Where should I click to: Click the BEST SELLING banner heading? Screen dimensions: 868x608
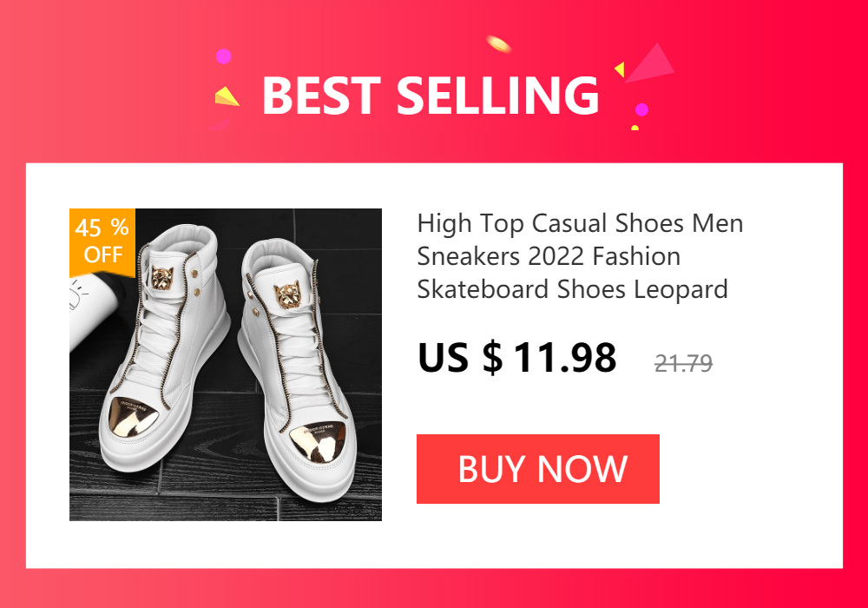(x=431, y=96)
